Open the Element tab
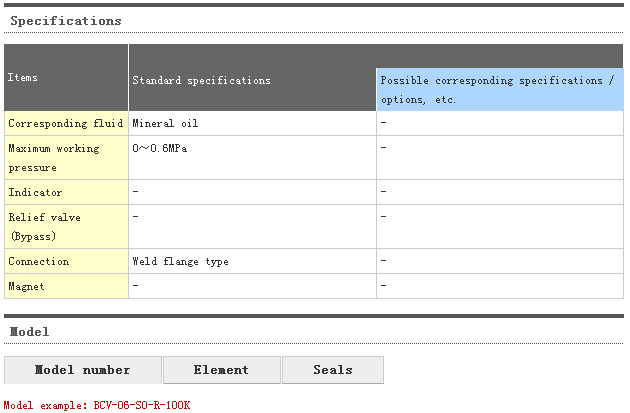630x413 pixels. pos(221,370)
